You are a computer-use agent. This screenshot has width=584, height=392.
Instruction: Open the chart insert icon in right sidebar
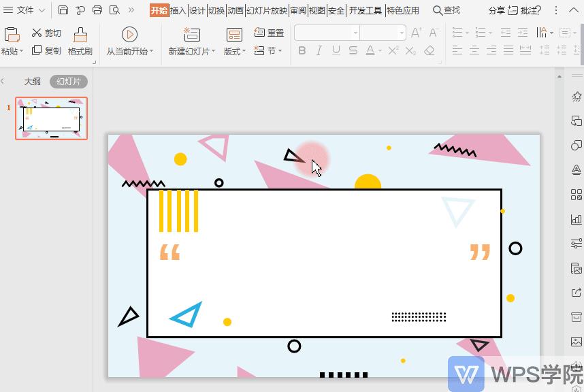coord(574,220)
